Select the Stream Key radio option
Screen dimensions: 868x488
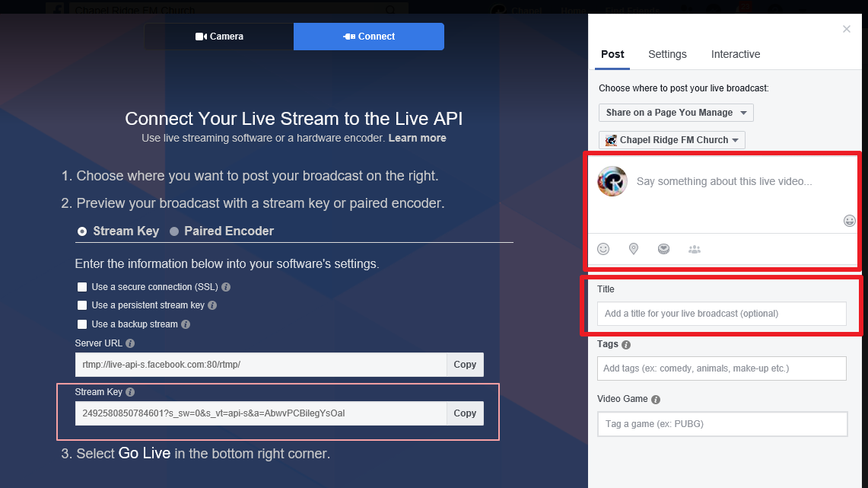[x=82, y=231]
